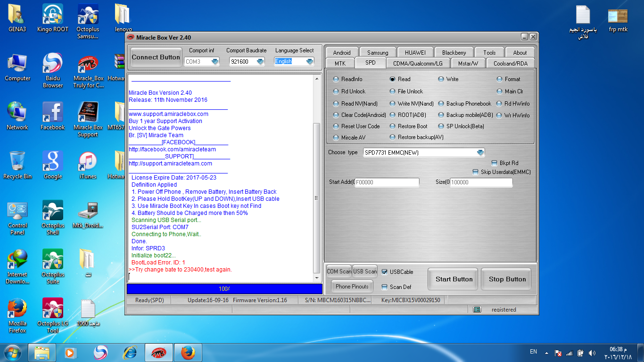
Task: Launch Octoplus LG Tool shortcut
Action: tap(53, 315)
